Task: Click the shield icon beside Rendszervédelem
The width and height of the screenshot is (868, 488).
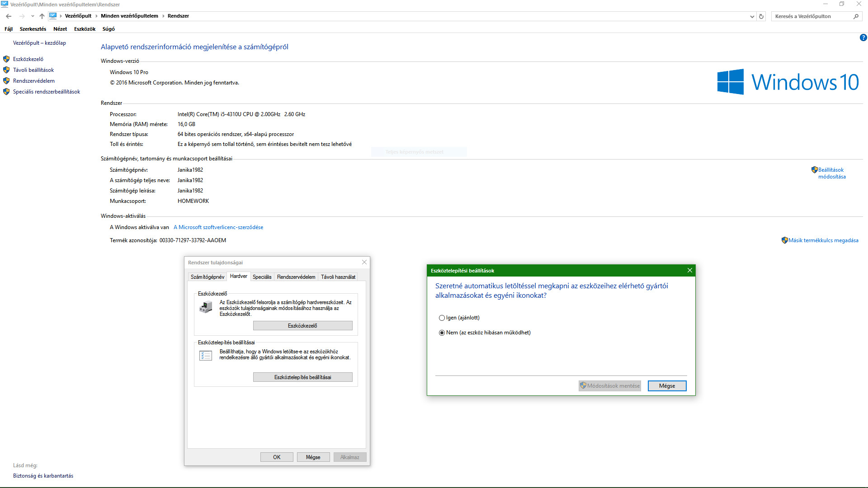Action: point(6,81)
